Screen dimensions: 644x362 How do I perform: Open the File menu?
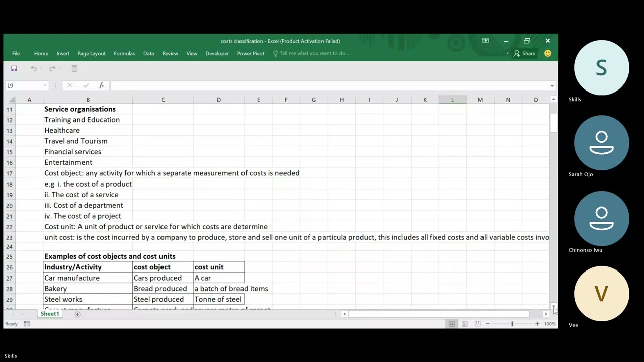[16, 53]
